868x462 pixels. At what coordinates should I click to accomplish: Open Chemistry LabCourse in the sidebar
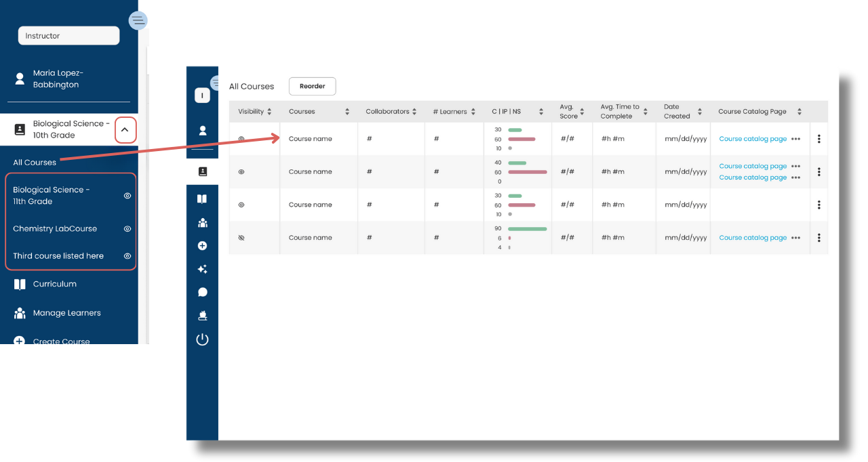pos(55,229)
